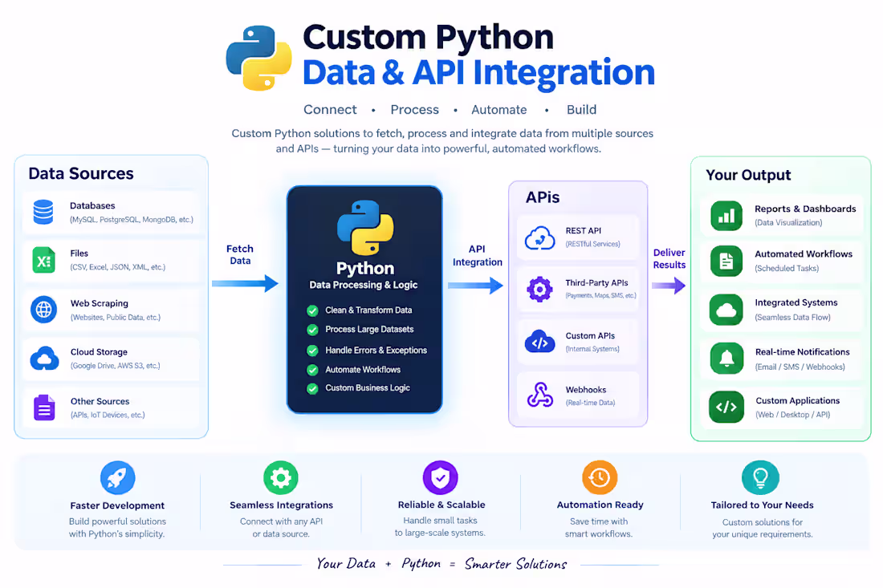Click "(MySQL, PostgreSQL, MongoDB, etc.)" text

(131, 220)
